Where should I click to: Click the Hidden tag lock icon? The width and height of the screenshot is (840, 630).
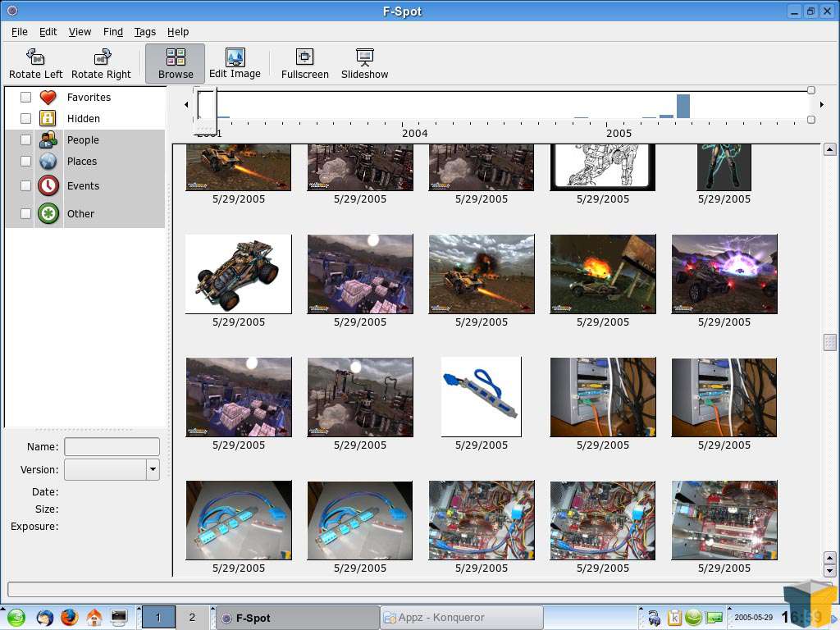[x=48, y=118]
